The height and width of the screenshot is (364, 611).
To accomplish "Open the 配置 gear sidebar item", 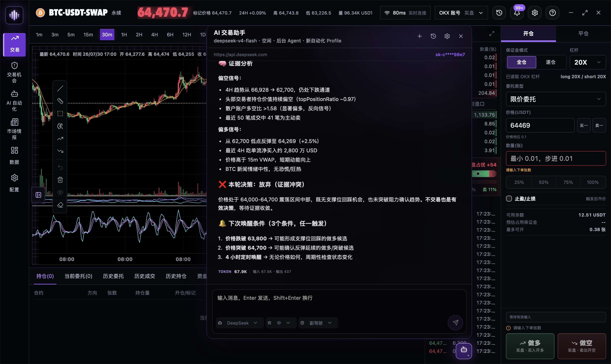I will click(x=14, y=183).
